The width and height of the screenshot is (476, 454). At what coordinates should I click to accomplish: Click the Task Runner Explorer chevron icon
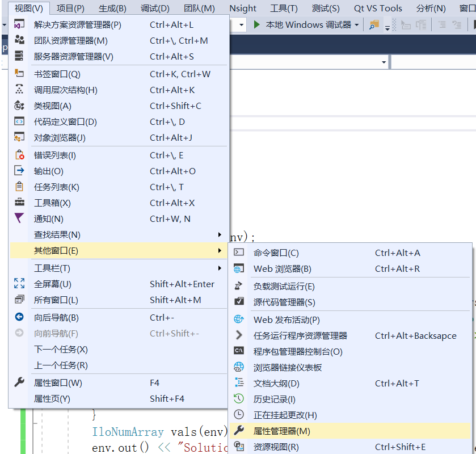[x=239, y=335]
